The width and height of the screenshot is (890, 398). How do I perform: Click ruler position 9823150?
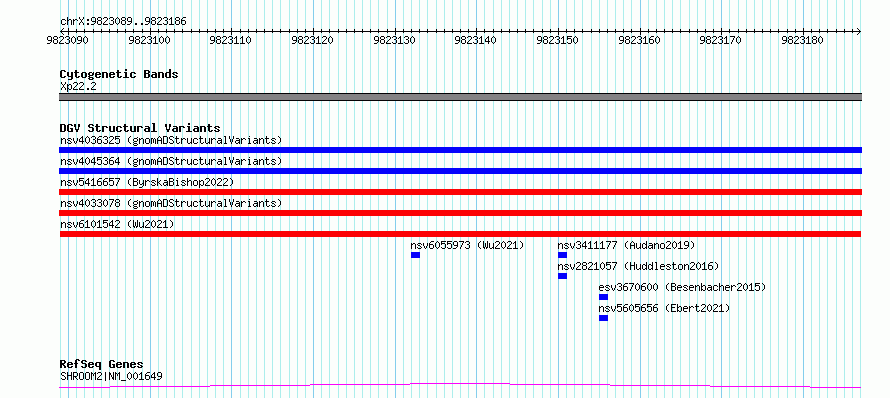[558, 40]
